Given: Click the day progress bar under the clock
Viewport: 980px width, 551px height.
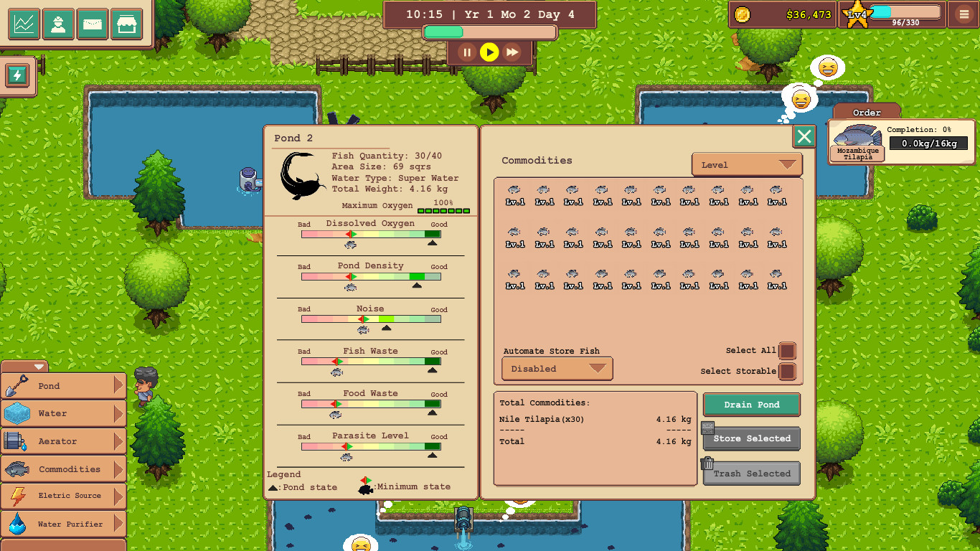Looking at the screenshot, I should point(490,32).
